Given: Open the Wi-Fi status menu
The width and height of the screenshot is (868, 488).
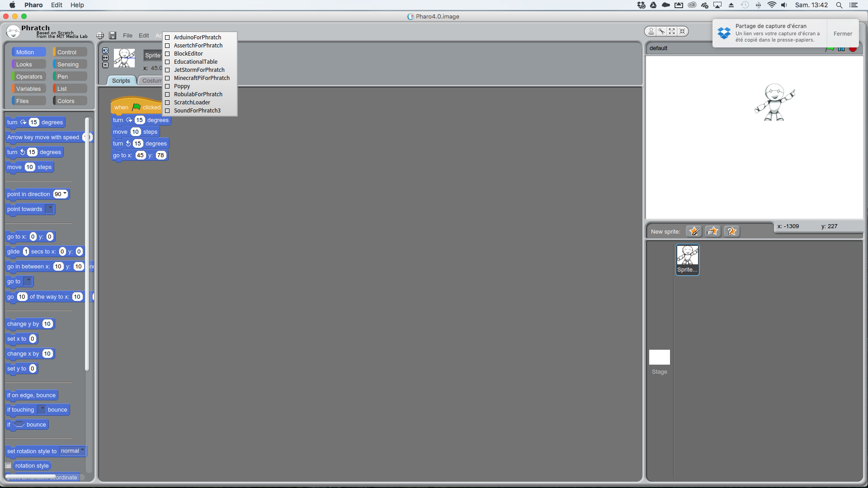Looking at the screenshot, I should pos(772,5).
